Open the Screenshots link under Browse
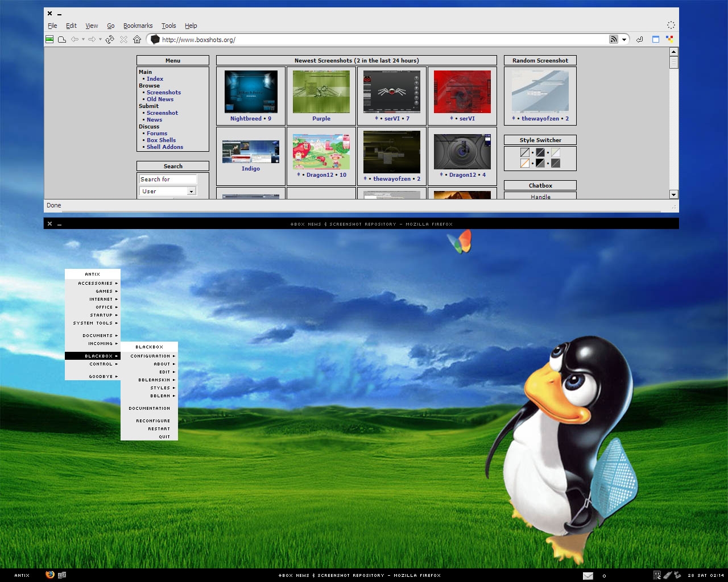 pyautogui.click(x=164, y=93)
